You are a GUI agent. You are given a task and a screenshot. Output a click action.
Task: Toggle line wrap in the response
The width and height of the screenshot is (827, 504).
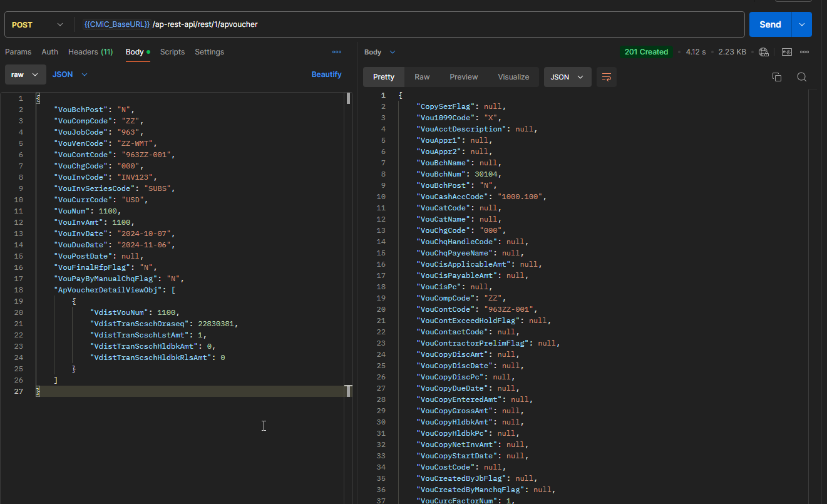click(606, 77)
